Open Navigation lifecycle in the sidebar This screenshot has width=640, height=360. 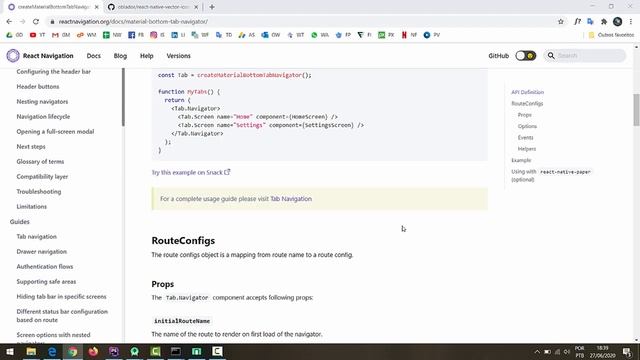43,117
